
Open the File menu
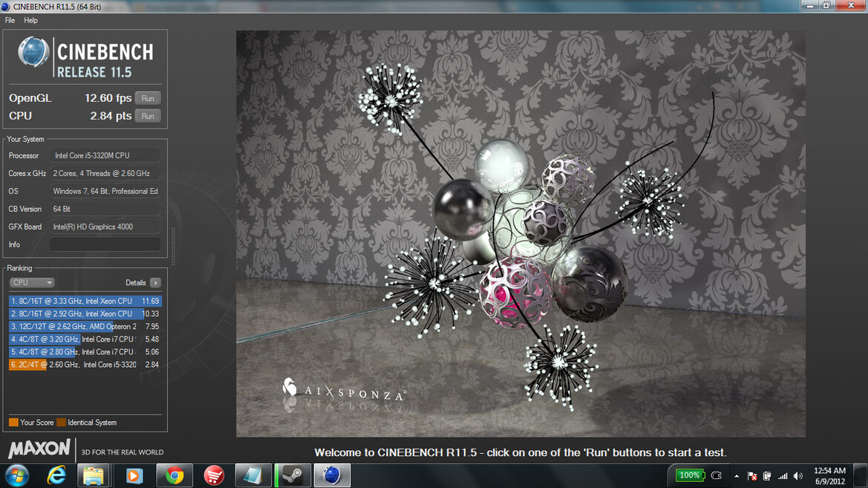(10, 20)
